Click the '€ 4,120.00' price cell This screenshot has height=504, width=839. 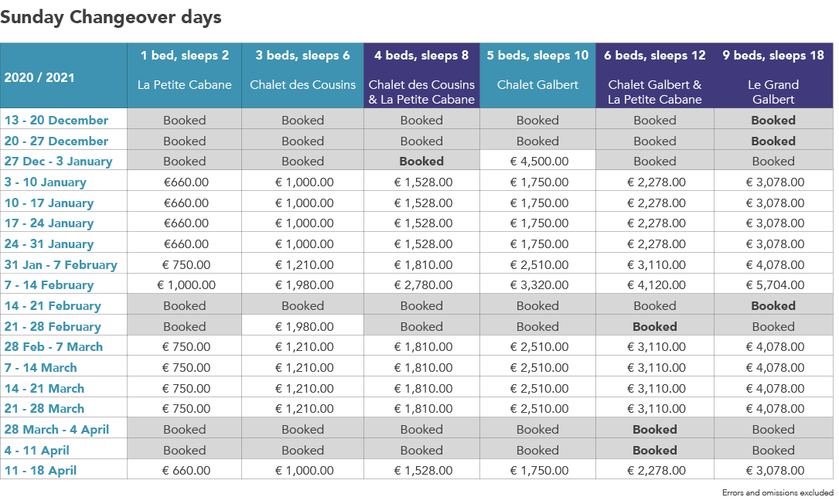[x=657, y=285]
